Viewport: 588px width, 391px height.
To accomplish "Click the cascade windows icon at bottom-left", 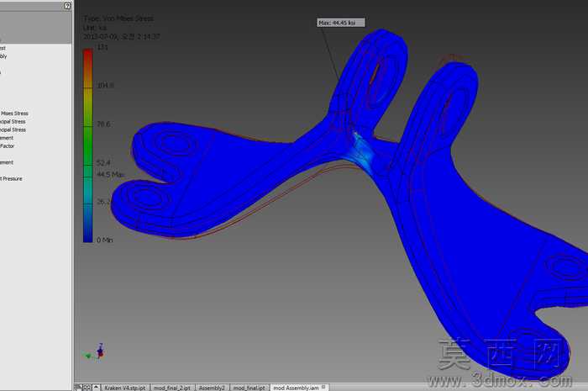I will 78,388.
